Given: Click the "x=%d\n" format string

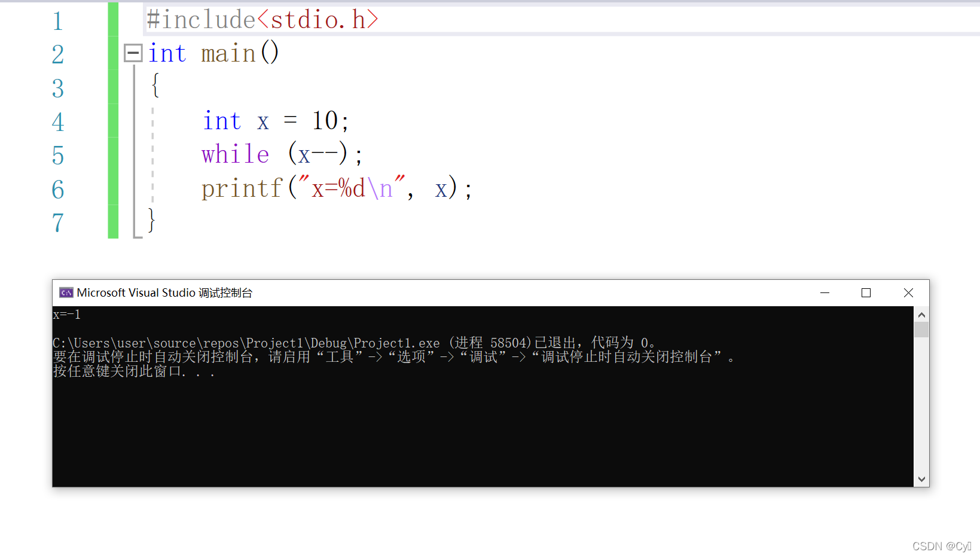Looking at the screenshot, I should pyautogui.click(x=352, y=188).
